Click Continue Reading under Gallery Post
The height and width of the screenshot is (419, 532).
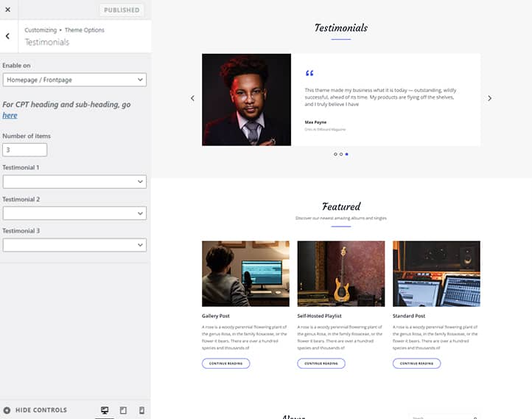click(x=226, y=364)
